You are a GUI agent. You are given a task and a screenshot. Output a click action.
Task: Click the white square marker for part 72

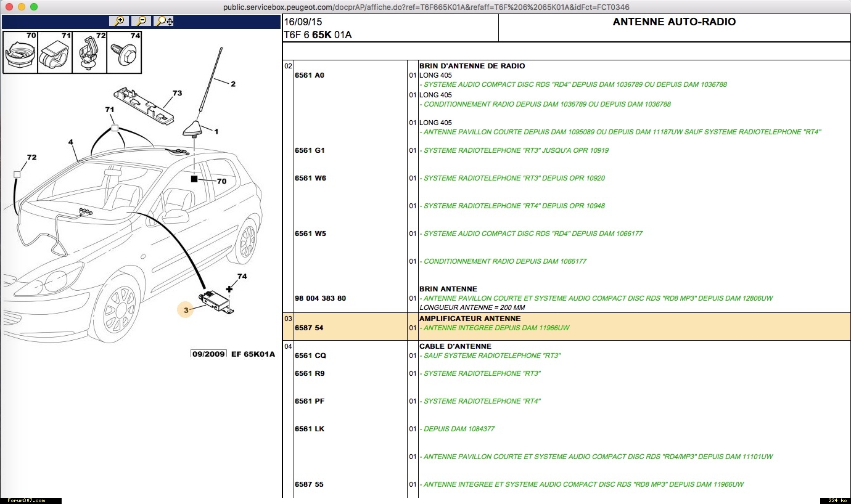point(17,175)
